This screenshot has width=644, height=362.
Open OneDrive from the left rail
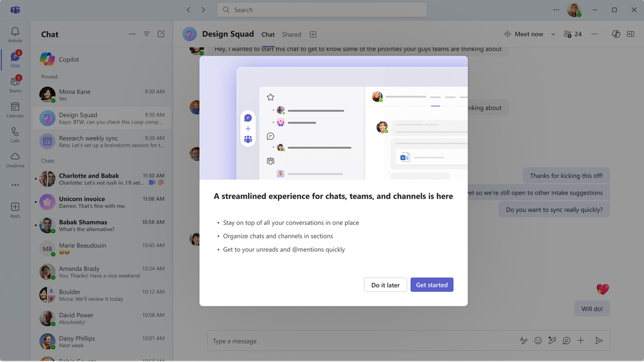15,160
